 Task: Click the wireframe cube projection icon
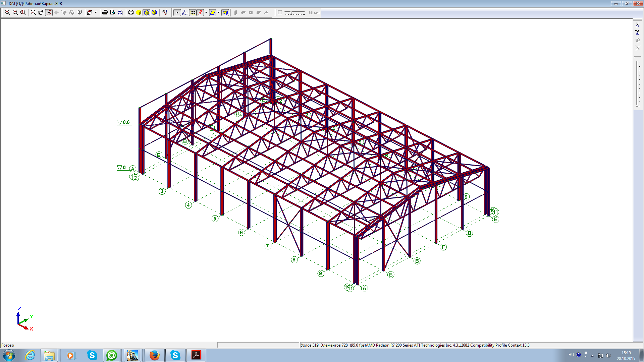click(80, 12)
